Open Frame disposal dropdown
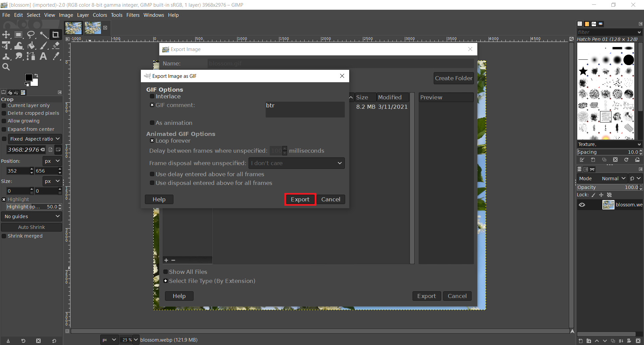Image resolution: width=644 pixels, height=345 pixels. 297,163
